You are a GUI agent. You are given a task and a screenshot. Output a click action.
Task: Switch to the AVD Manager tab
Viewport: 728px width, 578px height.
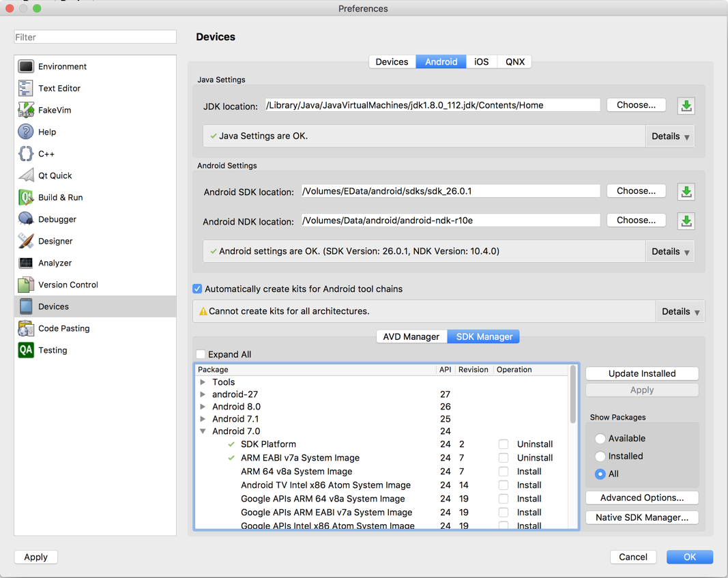click(x=411, y=336)
